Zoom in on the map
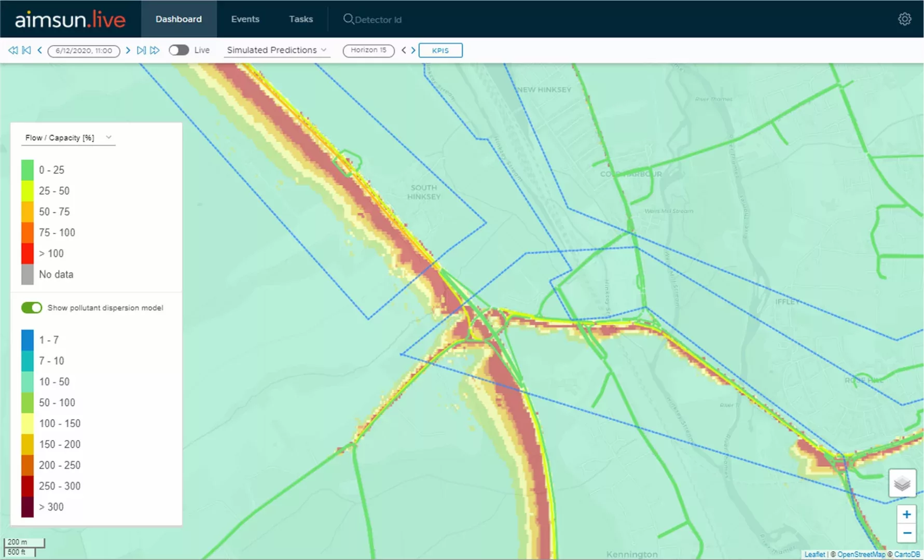The image size is (924, 560). tap(906, 514)
